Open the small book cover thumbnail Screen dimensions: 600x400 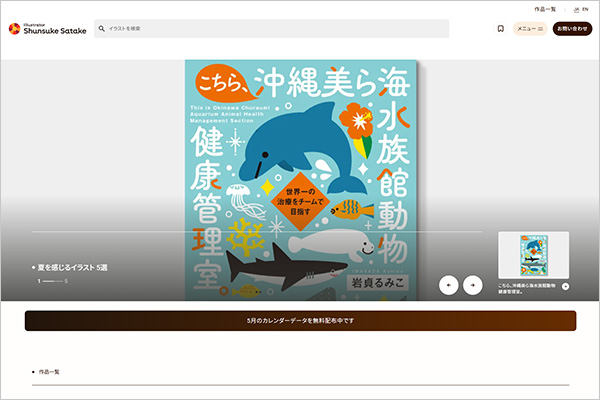(x=533, y=255)
